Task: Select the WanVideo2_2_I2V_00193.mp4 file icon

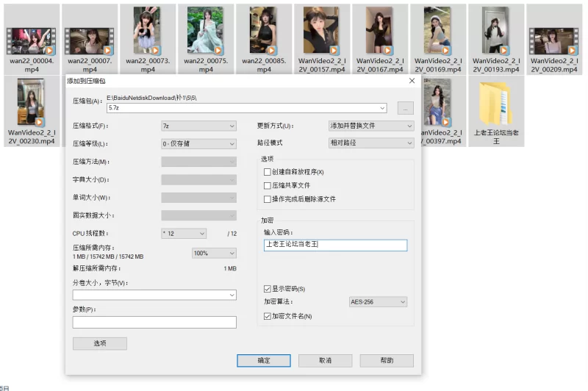Action: tap(495, 31)
